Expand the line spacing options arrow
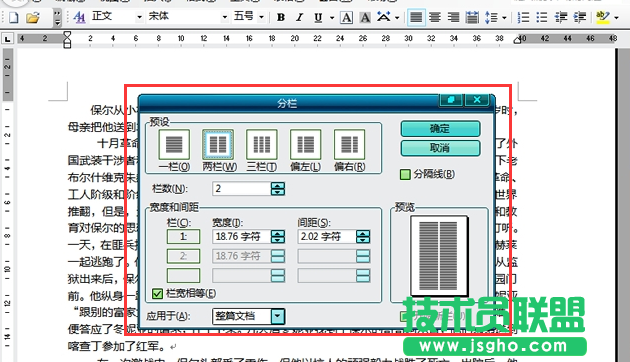The image size is (630, 362). 504,17
